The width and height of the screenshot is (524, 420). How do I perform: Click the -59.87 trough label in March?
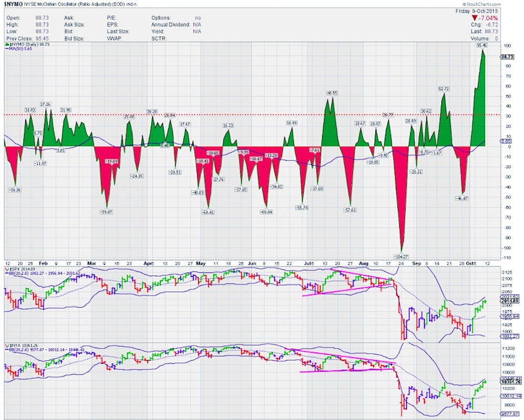[x=106, y=212]
